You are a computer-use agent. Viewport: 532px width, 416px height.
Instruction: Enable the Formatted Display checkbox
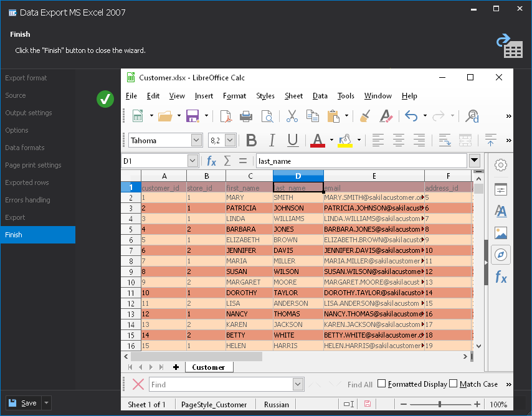(382, 384)
